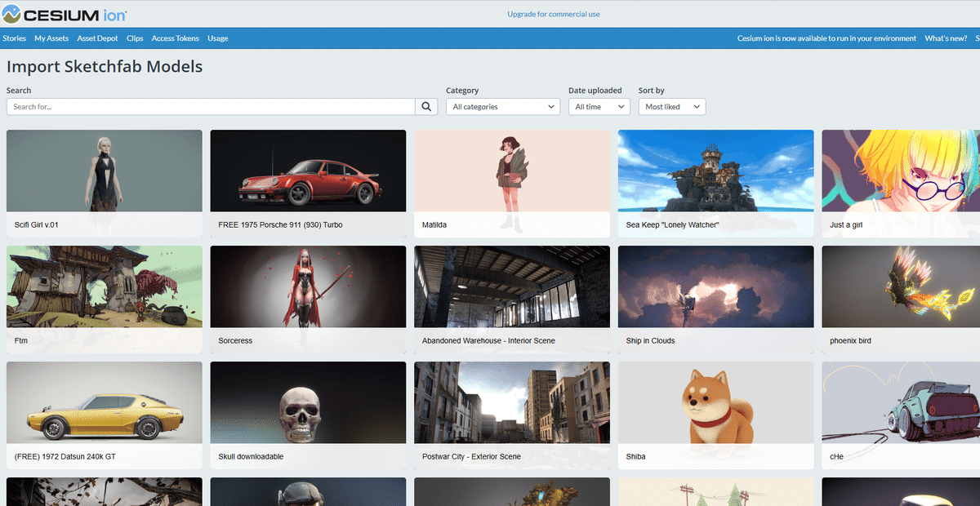
Task: Click the magnifying glass search icon
Action: [x=425, y=106]
